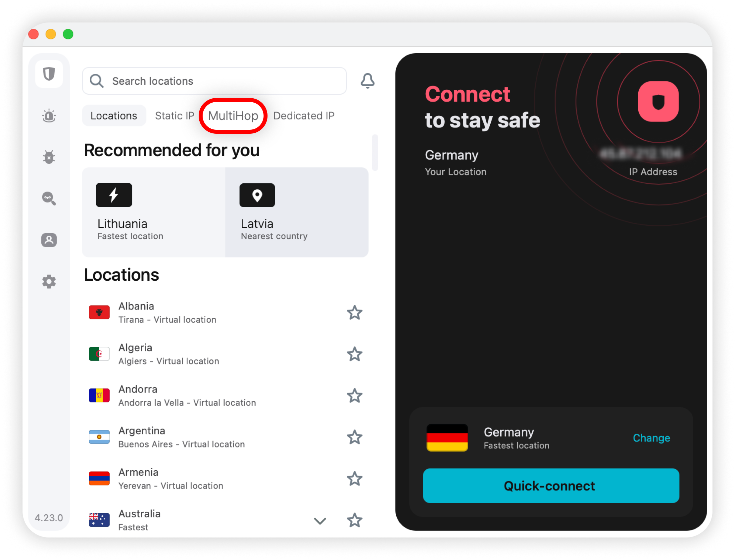Open the Alternative ID person icon

[49, 240]
